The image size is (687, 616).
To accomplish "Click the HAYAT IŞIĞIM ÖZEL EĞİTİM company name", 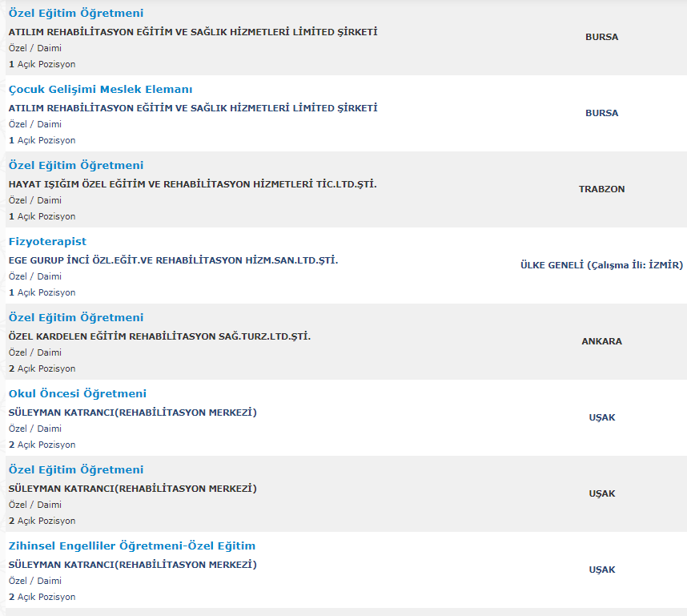I will (x=192, y=184).
